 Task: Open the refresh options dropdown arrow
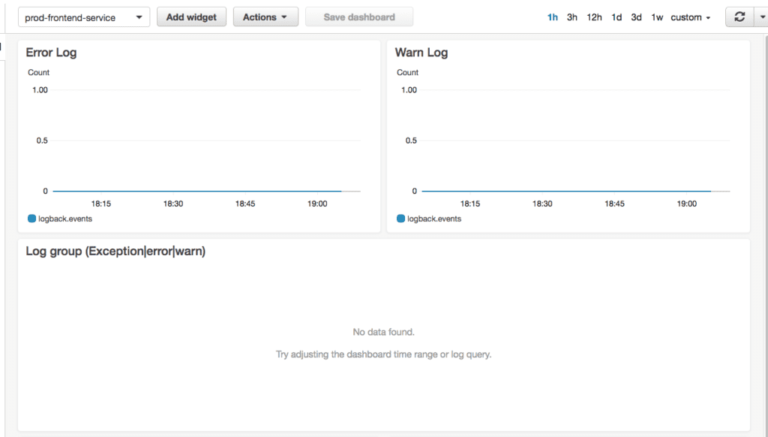click(759, 18)
